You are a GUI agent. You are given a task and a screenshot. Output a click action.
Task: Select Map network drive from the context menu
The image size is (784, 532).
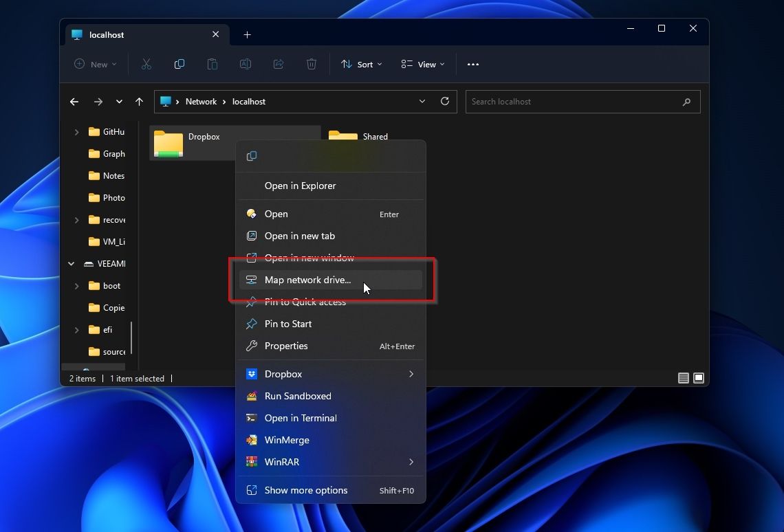click(308, 280)
